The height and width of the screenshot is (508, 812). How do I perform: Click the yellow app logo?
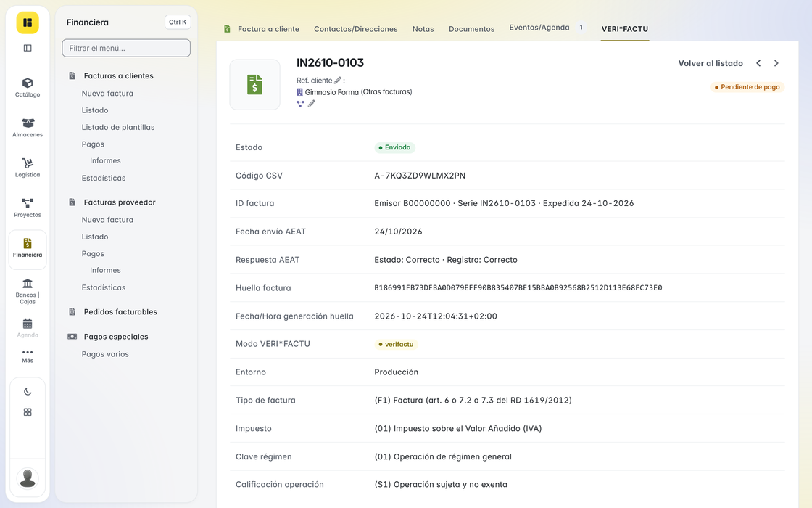[x=28, y=22]
